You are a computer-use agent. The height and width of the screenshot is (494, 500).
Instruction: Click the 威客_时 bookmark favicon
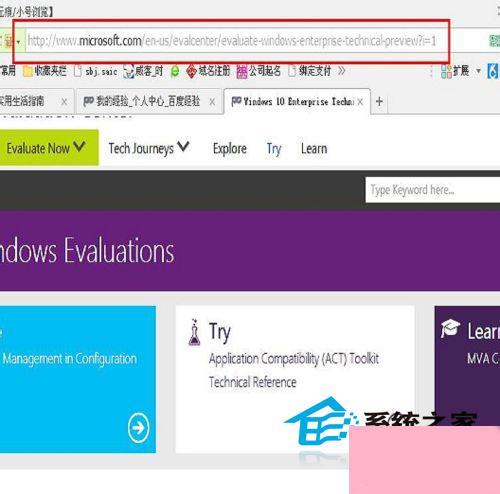128,72
